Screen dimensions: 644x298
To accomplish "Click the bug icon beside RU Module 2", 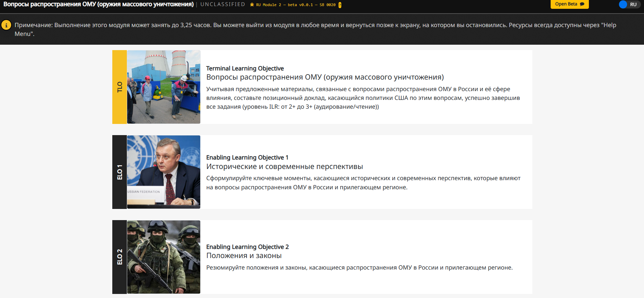I will pos(252,5).
